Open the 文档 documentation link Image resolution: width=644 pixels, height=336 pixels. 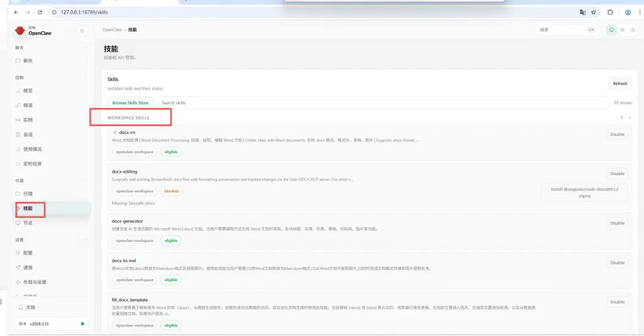[x=51, y=307]
